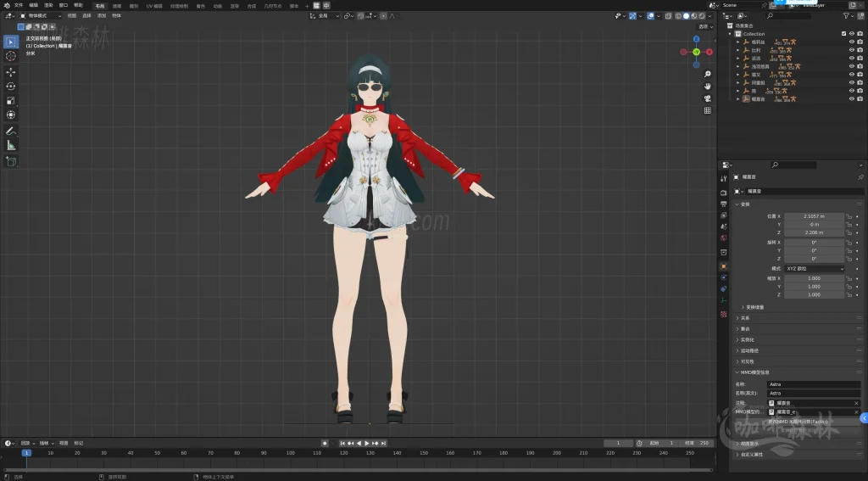
Task: Toggle snapping magnet in header
Action: coord(361,15)
